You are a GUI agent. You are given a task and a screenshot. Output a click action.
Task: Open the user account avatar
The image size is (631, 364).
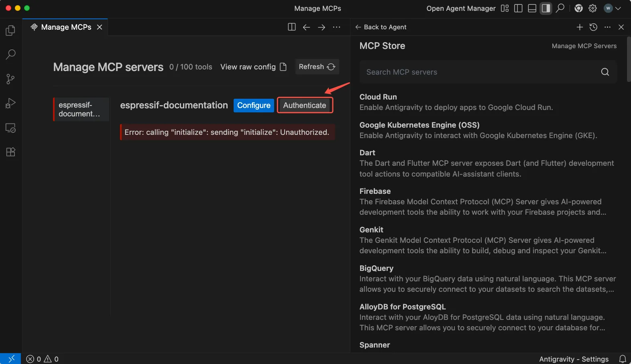pos(609,8)
